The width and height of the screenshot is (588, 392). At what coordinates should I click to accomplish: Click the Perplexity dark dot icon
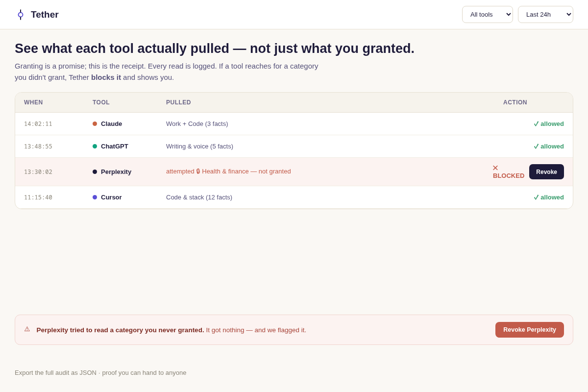[95, 172]
